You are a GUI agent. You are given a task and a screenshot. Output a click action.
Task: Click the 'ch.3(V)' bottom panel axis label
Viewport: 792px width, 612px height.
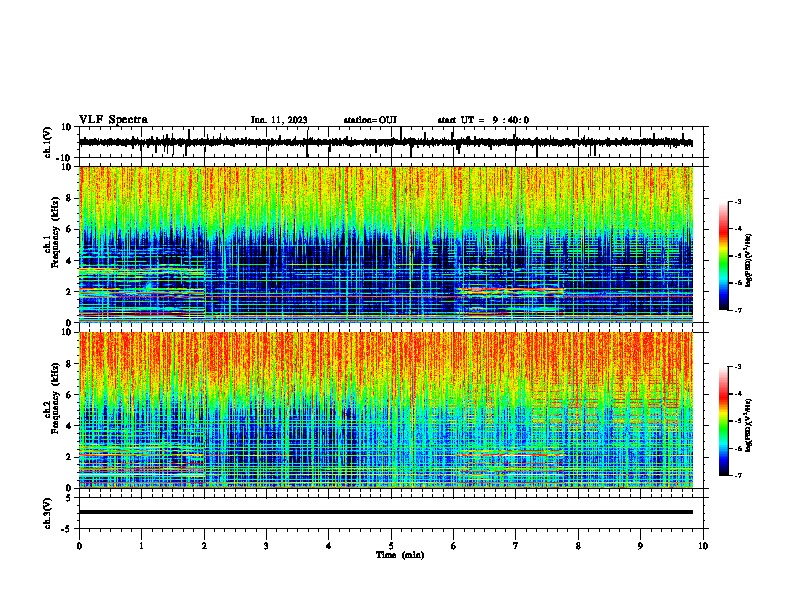click(48, 513)
